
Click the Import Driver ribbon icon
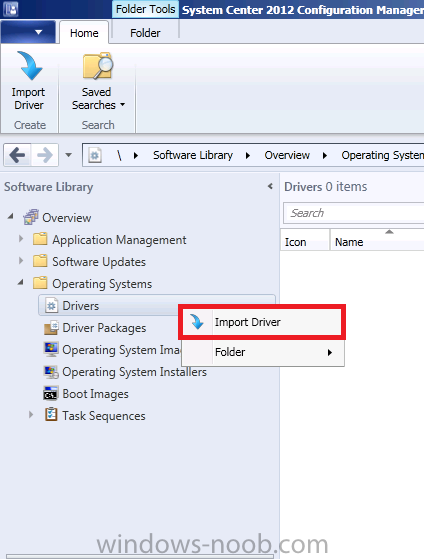[29, 65]
